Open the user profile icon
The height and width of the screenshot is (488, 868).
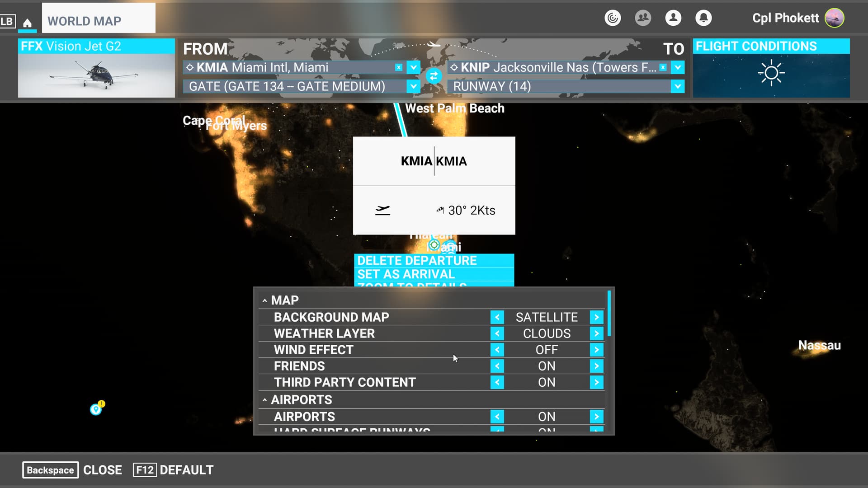(673, 18)
